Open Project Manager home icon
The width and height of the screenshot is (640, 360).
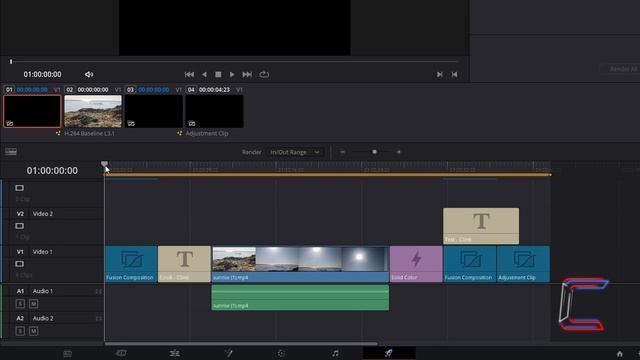pyautogui.click(x=620, y=354)
